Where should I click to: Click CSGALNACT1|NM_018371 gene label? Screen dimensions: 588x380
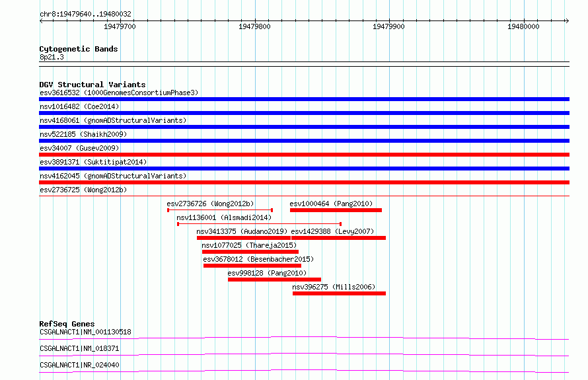click(x=79, y=348)
